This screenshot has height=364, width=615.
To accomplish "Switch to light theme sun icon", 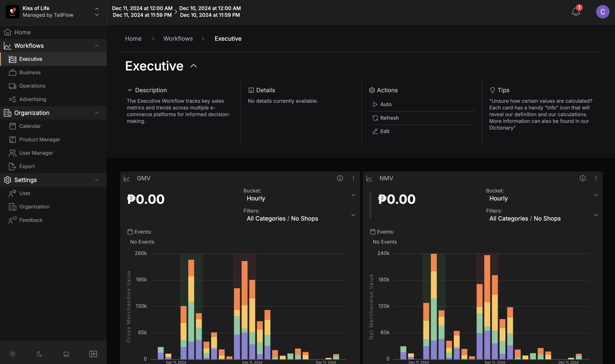I will click(x=13, y=354).
